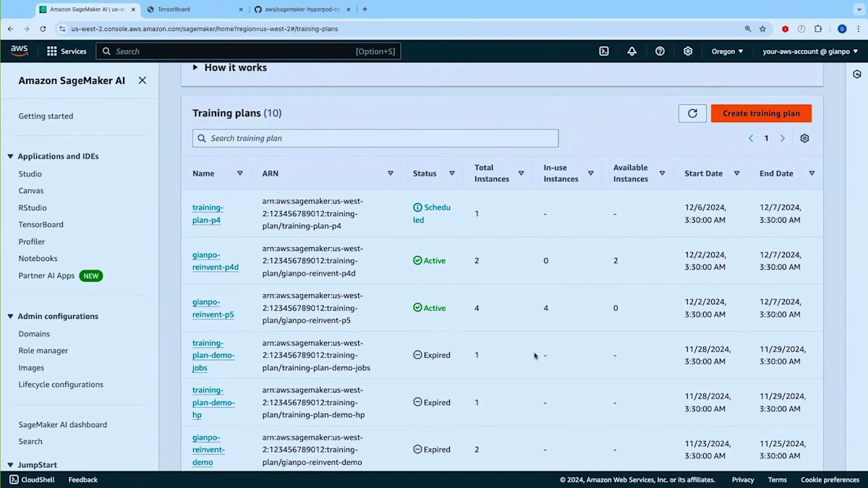Open the training-plan-p4 link
Viewport: 868px width, 488px height.
208,214
